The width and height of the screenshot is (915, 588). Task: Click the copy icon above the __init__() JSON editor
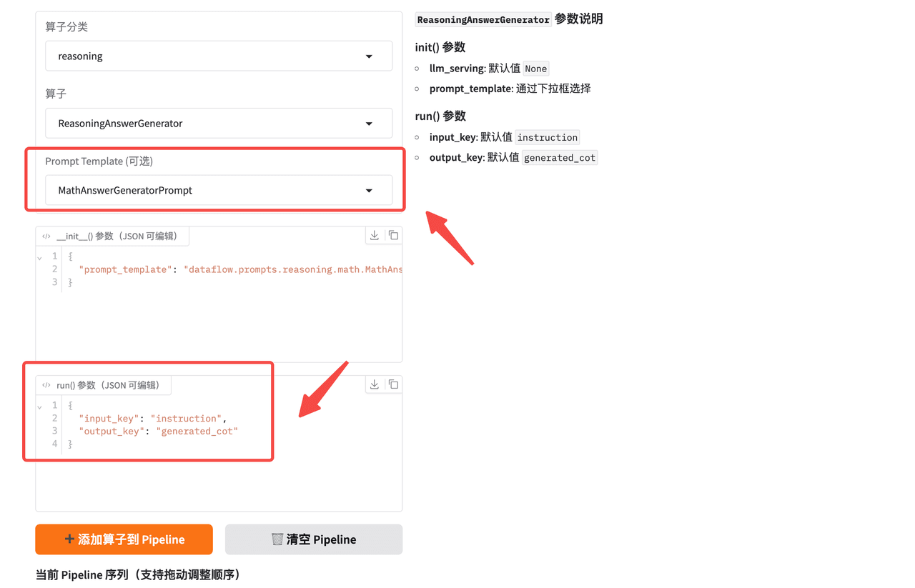pyautogui.click(x=393, y=235)
